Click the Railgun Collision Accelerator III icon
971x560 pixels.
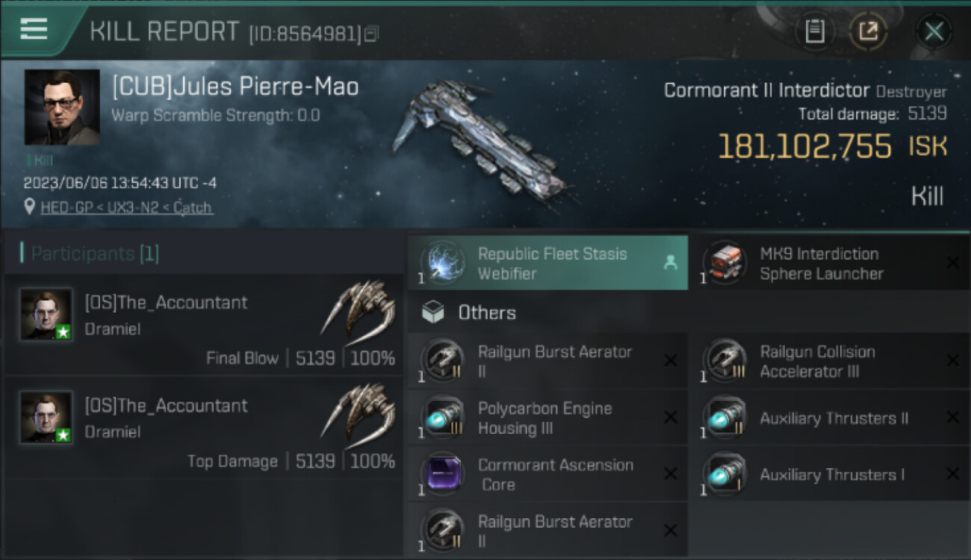pos(723,361)
